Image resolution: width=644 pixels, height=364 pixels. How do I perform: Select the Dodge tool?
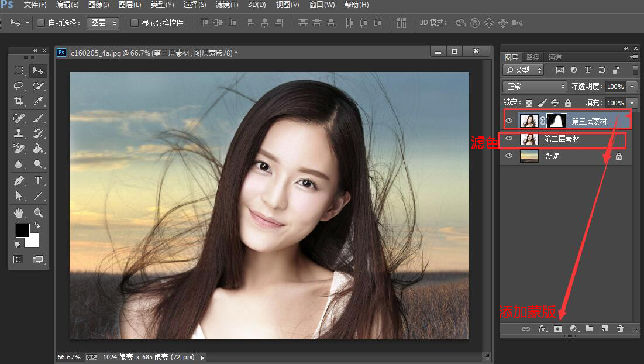(38, 164)
